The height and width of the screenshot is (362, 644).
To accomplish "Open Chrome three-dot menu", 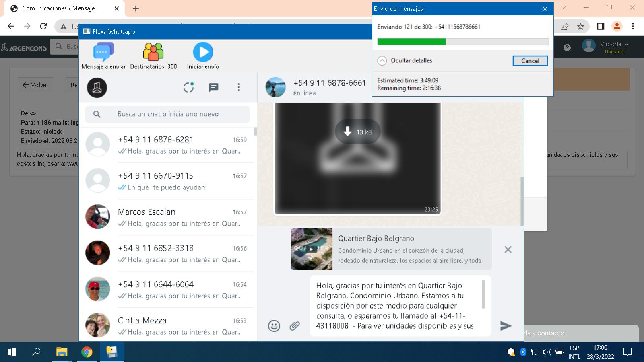I will tap(633, 26).
